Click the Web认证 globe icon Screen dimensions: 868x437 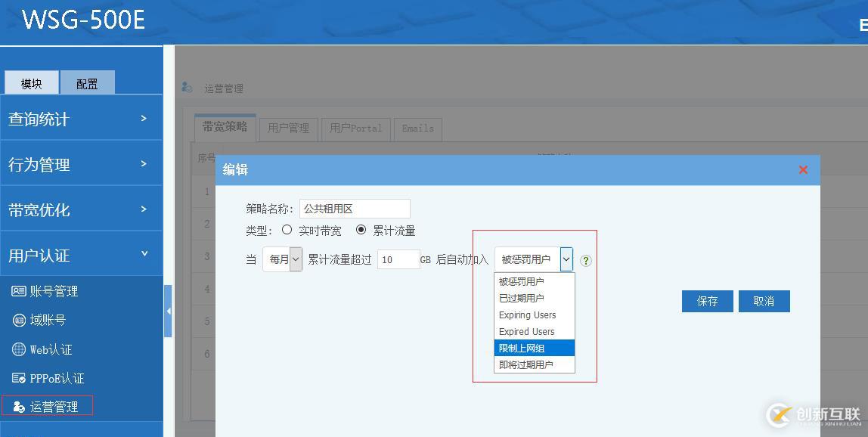(19, 349)
